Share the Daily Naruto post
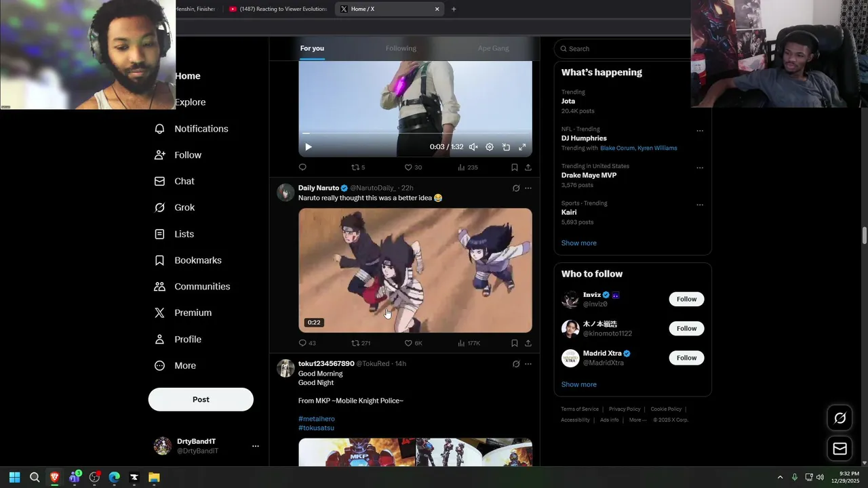This screenshot has width=868, height=488. point(528,343)
